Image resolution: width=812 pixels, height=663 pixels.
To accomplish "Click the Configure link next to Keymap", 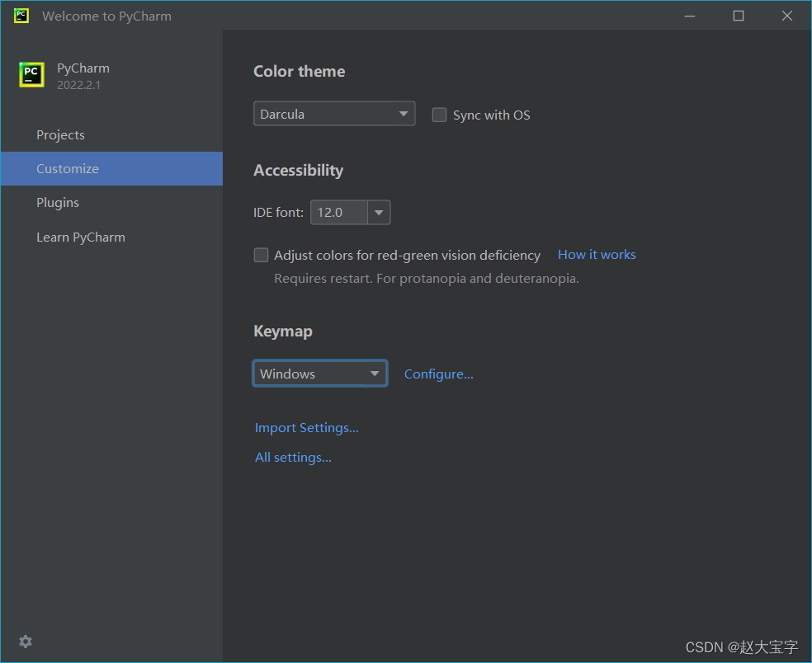I will [438, 374].
